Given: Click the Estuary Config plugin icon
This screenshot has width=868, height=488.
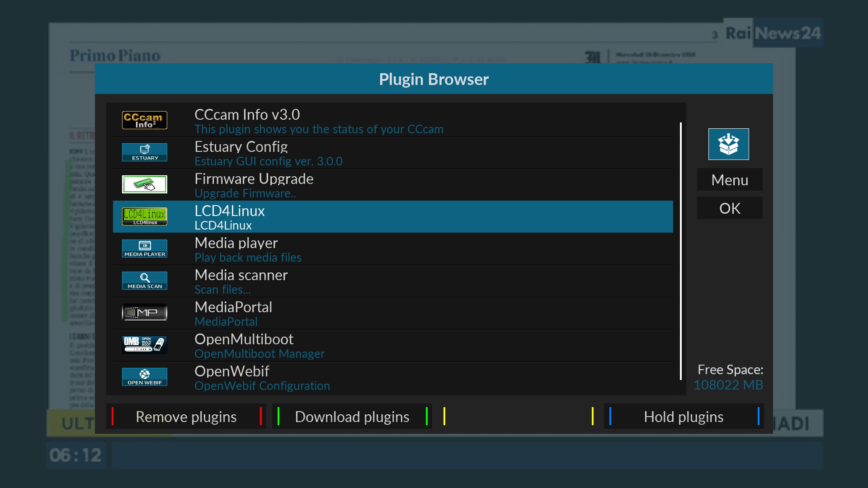Looking at the screenshot, I should [145, 152].
